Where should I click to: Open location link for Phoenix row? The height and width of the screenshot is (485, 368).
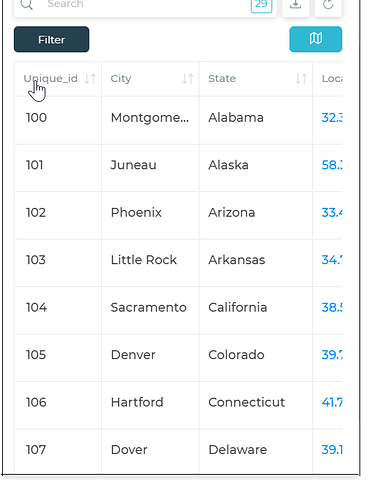pyautogui.click(x=332, y=213)
